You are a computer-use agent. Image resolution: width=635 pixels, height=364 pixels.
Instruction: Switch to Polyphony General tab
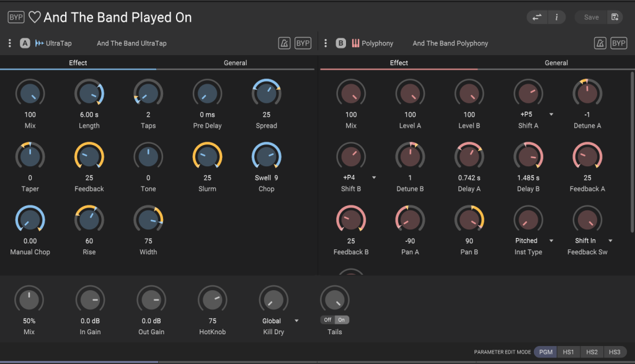click(x=556, y=63)
